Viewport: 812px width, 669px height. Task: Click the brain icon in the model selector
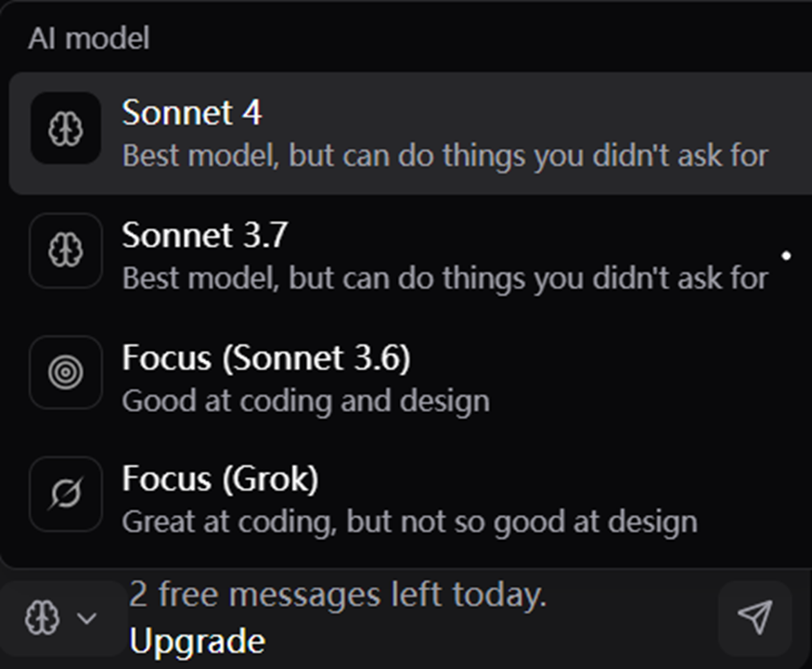tap(42, 617)
